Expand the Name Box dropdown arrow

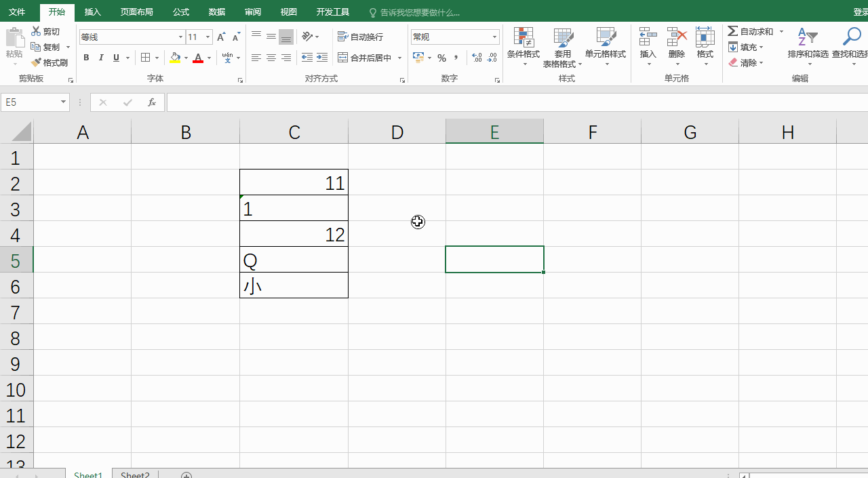[64, 102]
